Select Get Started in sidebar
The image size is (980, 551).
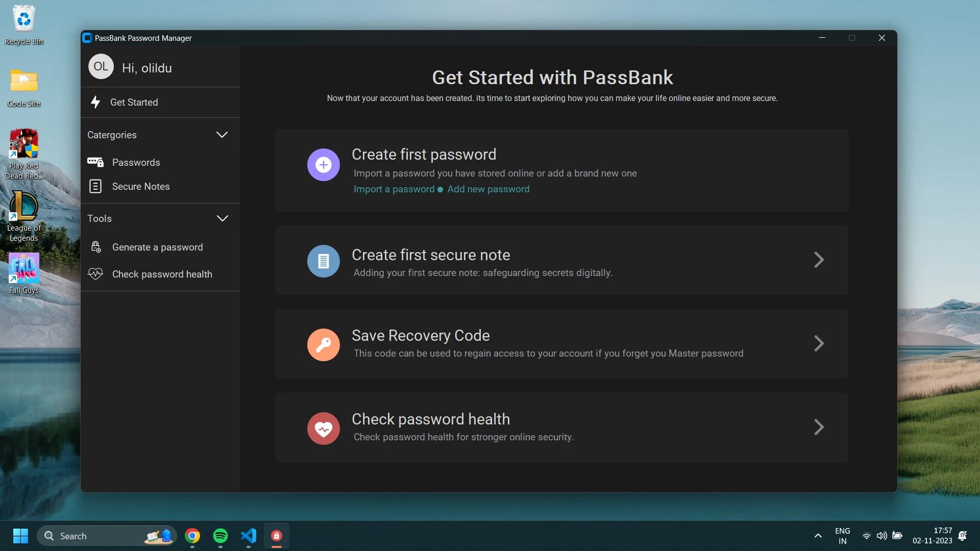point(134,102)
